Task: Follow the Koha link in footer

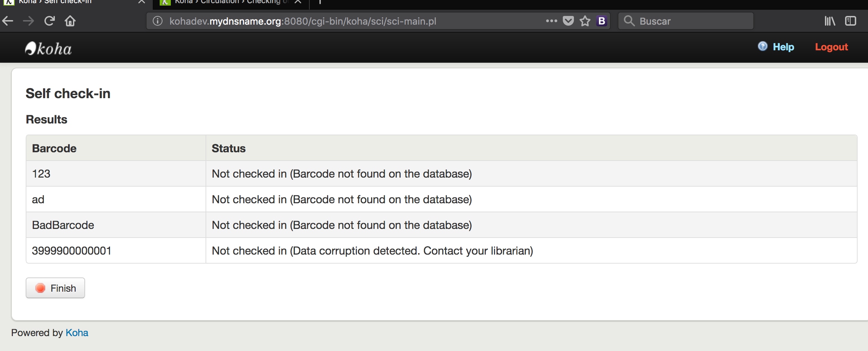Action: pyautogui.click(x=77, y=333)
